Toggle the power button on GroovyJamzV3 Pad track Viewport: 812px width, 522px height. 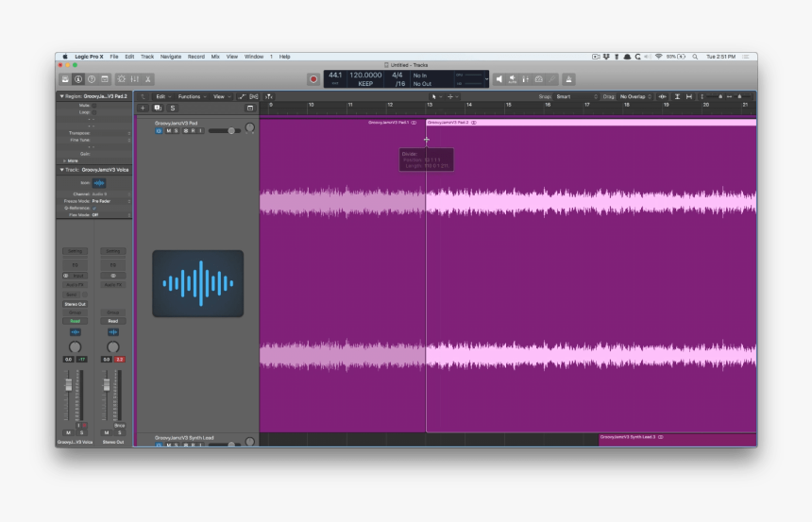tap(159, 131)
